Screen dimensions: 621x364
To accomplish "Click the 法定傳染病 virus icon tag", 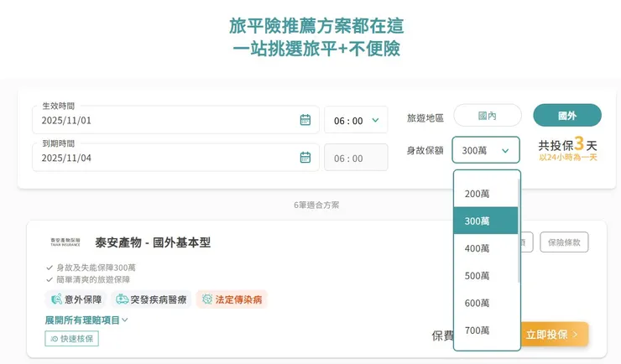I will [x=232, y=299].
